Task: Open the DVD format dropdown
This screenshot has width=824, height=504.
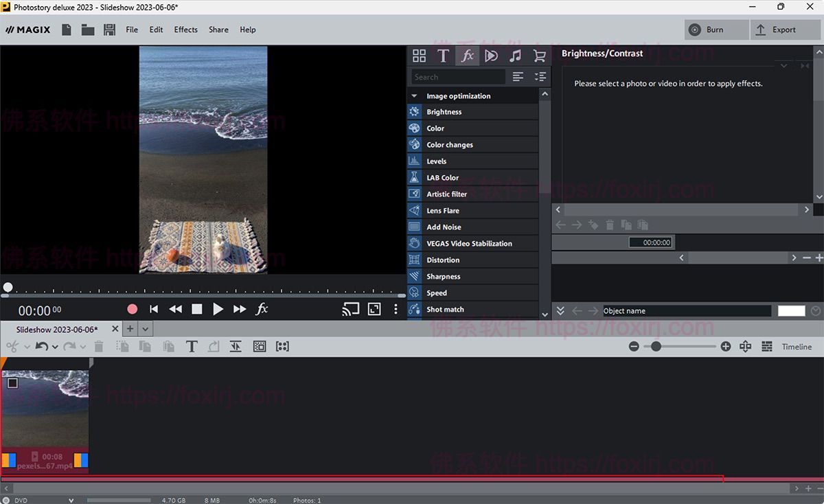Action: (71, 500)
